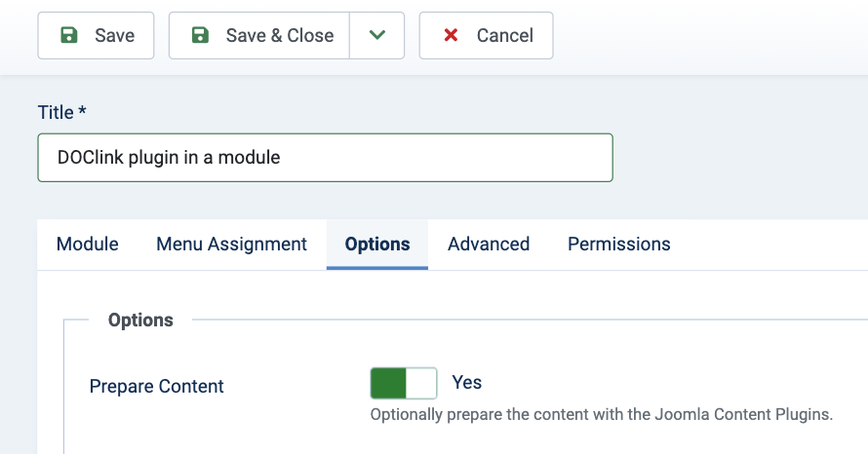
Task: Click the floppy disk icon in Save
Action: pyautogui.click(x=69, y=36)
